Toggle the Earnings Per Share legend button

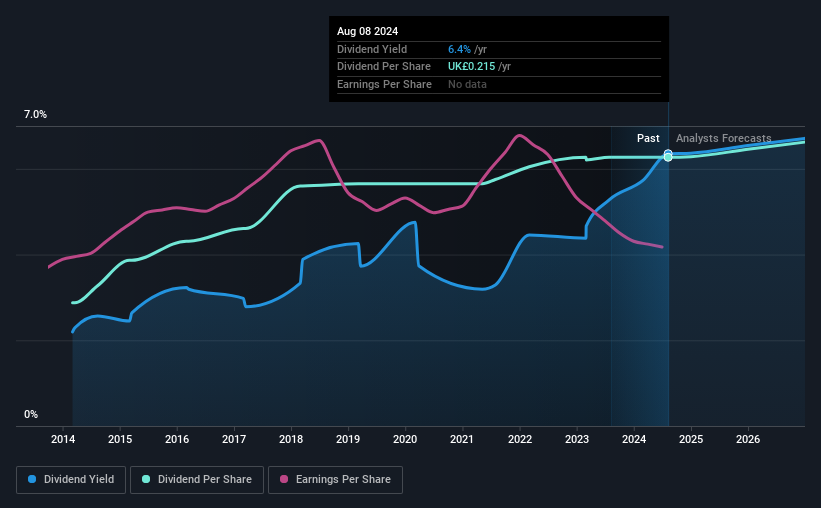335,480
